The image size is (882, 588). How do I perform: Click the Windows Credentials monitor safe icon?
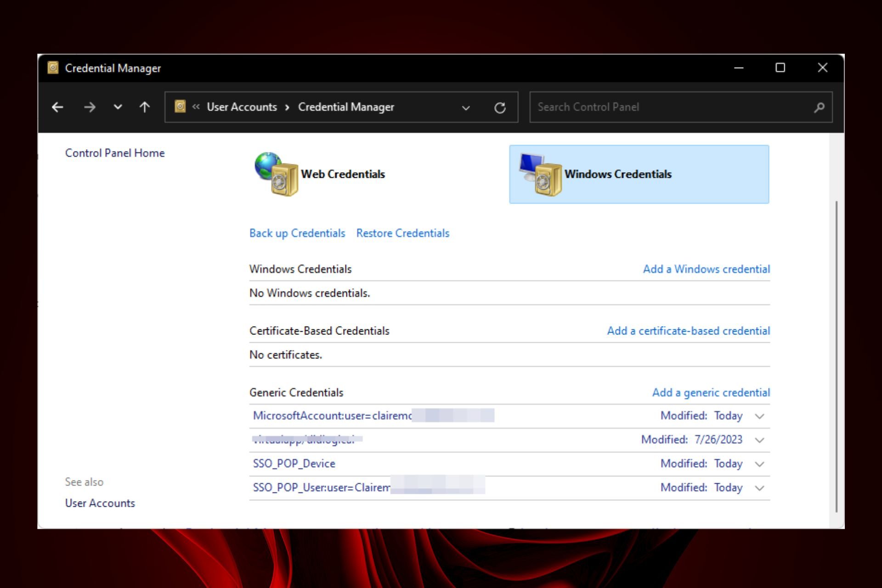point(541,175)
